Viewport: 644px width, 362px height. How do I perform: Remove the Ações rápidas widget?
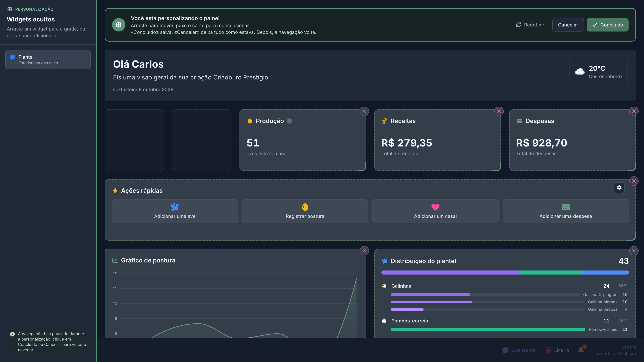634,181
